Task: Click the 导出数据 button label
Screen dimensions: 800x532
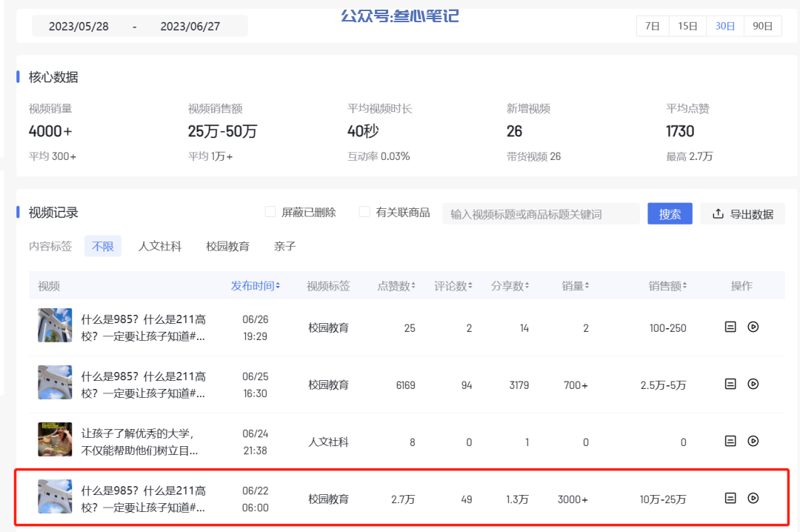Action: (x=752, y=214)
